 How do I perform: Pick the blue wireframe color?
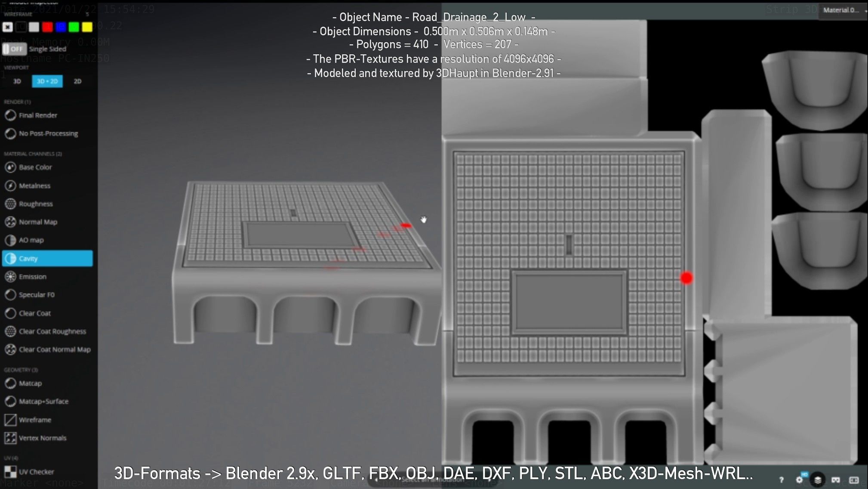click(x=61, y=27)
